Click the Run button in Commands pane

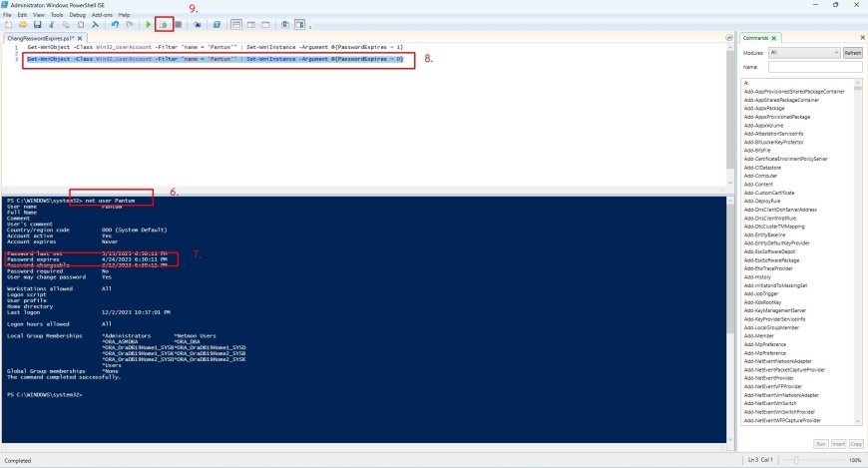pyautogui.click(x=821, y=444)
